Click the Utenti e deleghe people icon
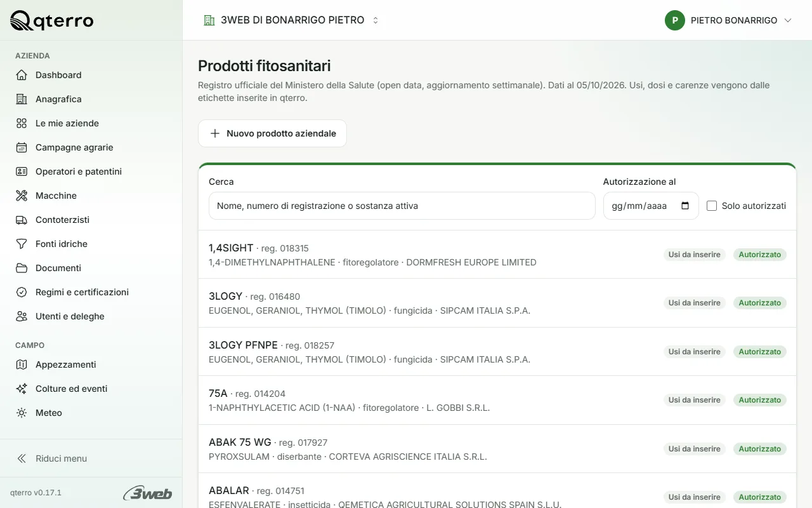 click(22, 316)
